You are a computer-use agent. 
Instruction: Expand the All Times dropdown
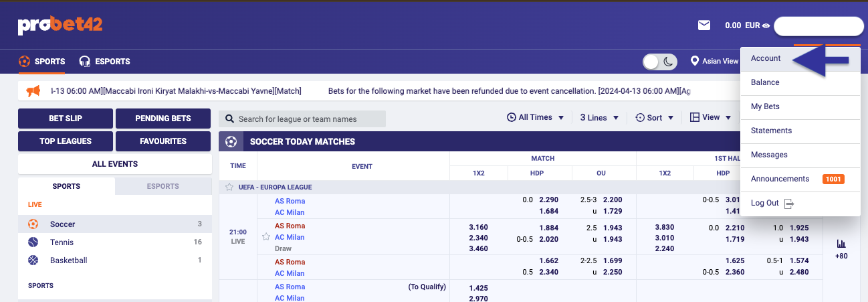point(536,117)
